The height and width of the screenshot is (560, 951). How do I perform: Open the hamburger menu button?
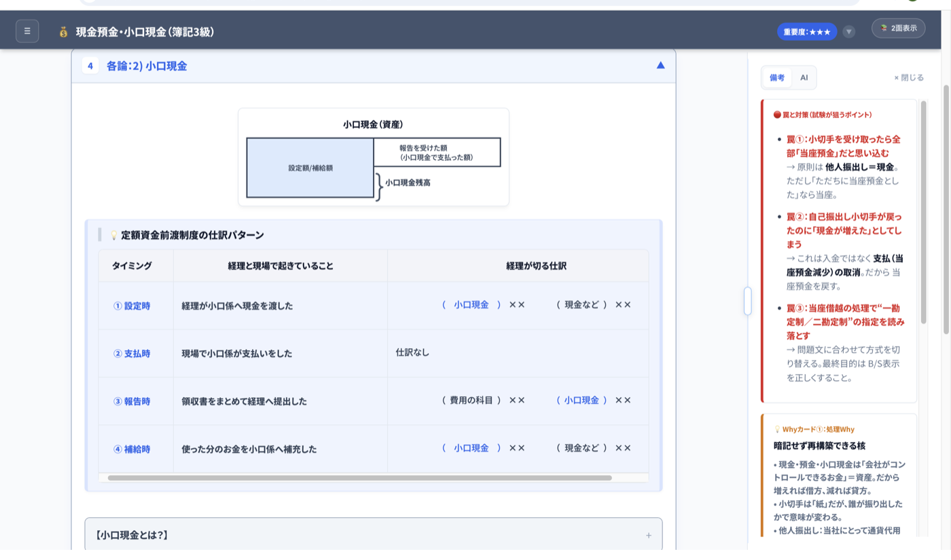pyautogui.click(x=27, y=31)
